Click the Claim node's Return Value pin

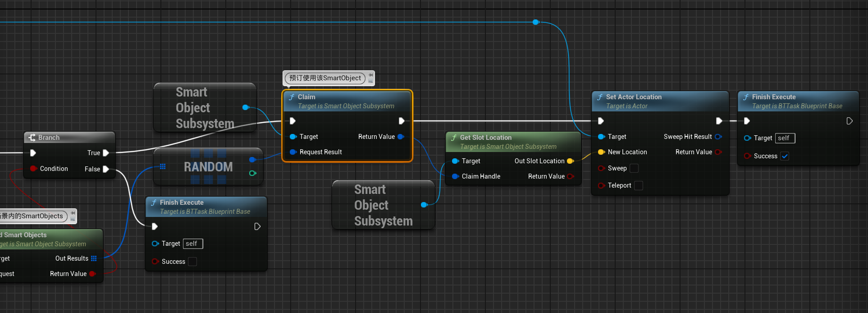[x=401, y=137]
